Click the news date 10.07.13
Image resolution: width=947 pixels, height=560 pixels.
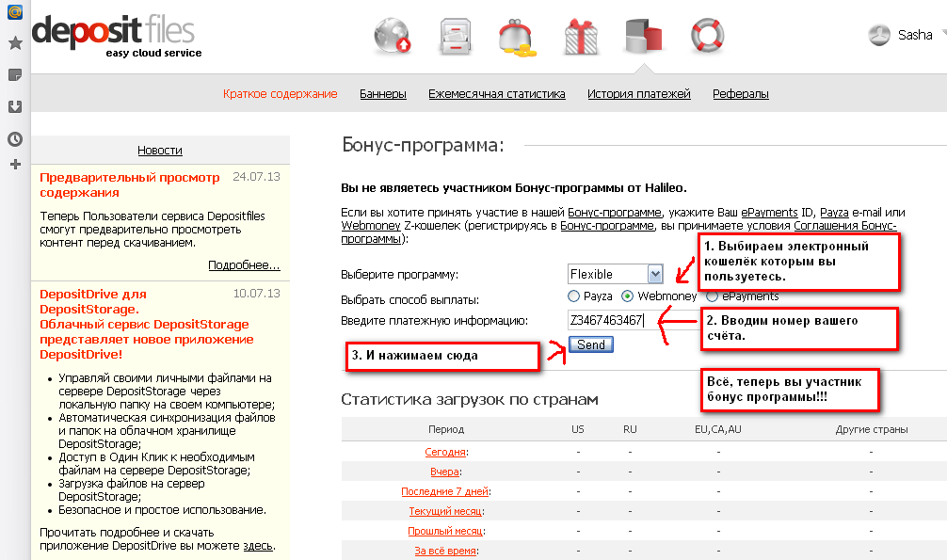pyautogui.click(x=257, y=294)
